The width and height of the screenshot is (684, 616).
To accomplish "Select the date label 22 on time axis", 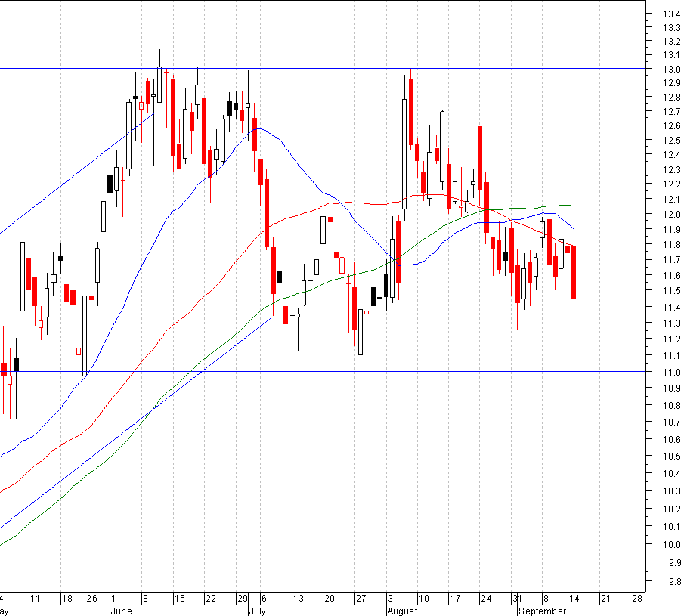I will pyautogui.click(x=211, y=598).
